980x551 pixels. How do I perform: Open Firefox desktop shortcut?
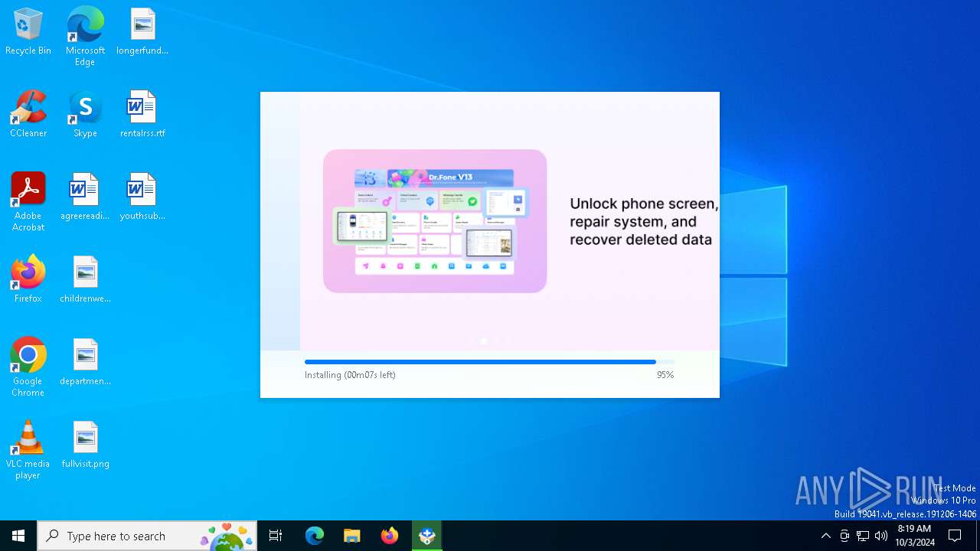click(28, 280)
